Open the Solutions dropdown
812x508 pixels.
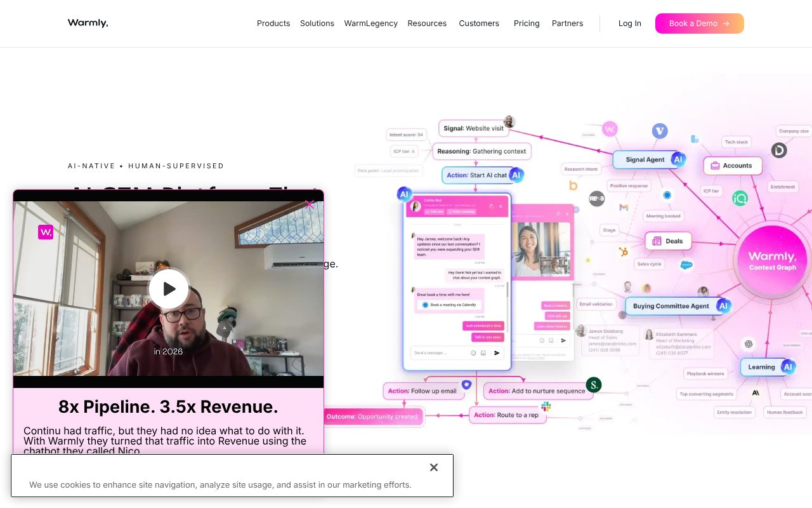click(x=317, y=23)
